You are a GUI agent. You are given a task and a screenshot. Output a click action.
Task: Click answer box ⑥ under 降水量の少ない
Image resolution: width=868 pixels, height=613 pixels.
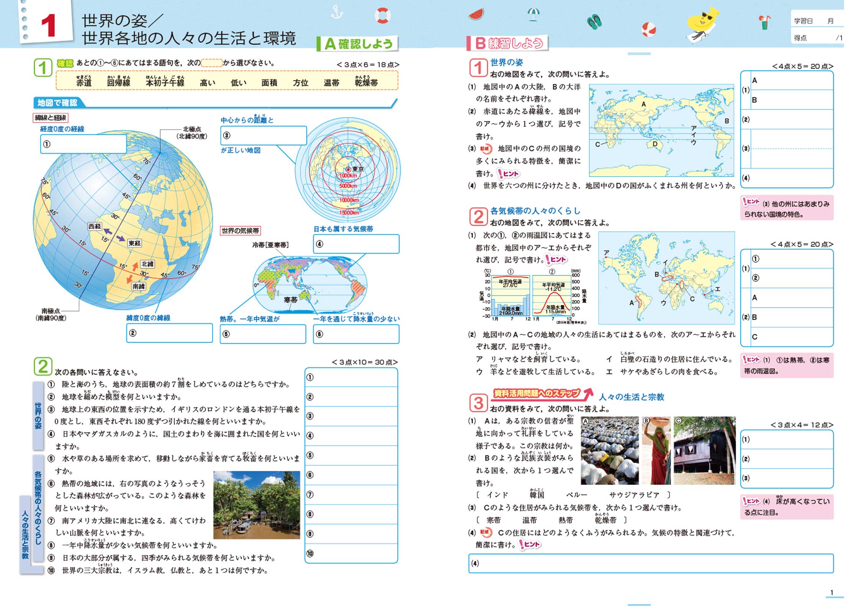(x=356, y=334)
